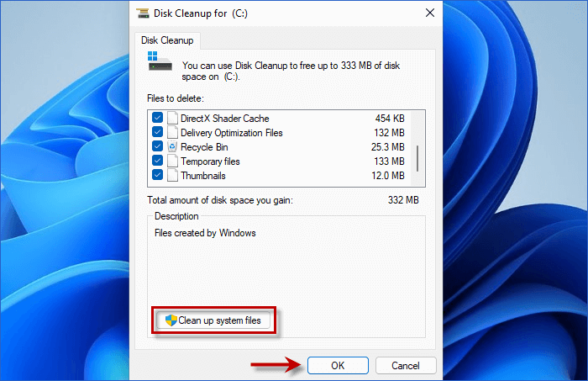Toggle the Recycle Bin checkbox
This screenshot has height=381, width=588.
pyautogui.click(x=158, y=146)
